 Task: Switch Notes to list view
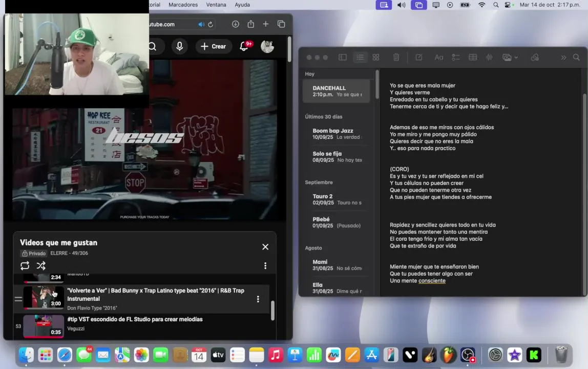coord(360,57)
